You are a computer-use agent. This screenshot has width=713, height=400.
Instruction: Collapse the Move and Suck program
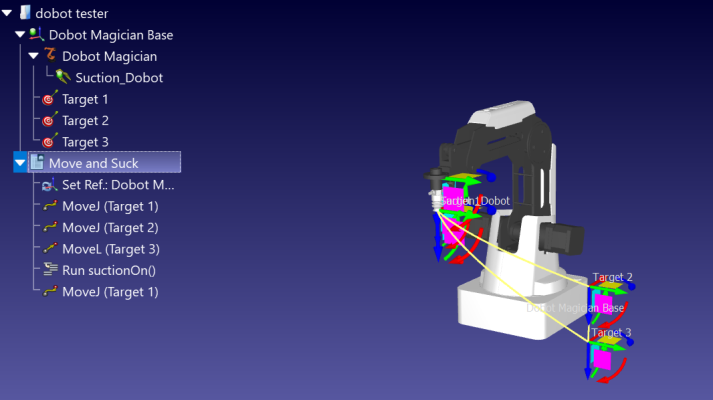pyautogui.click(x=20, y=162)
